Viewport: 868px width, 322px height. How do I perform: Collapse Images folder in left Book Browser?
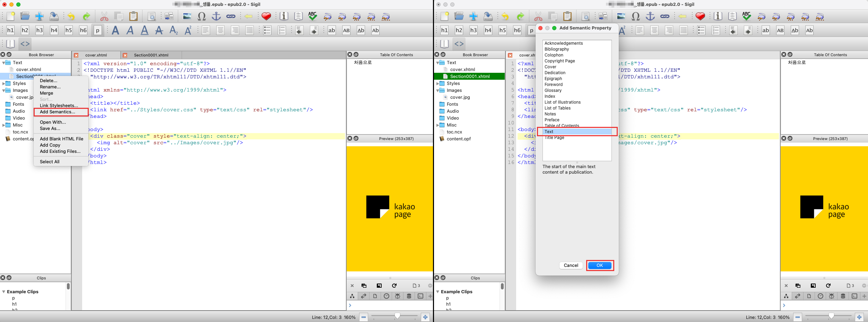point(3,90)
